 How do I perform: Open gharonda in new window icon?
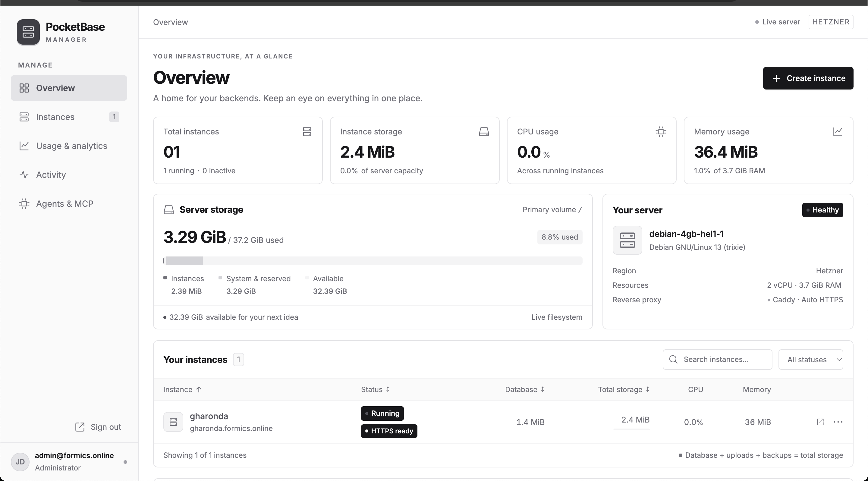(820, 422)
